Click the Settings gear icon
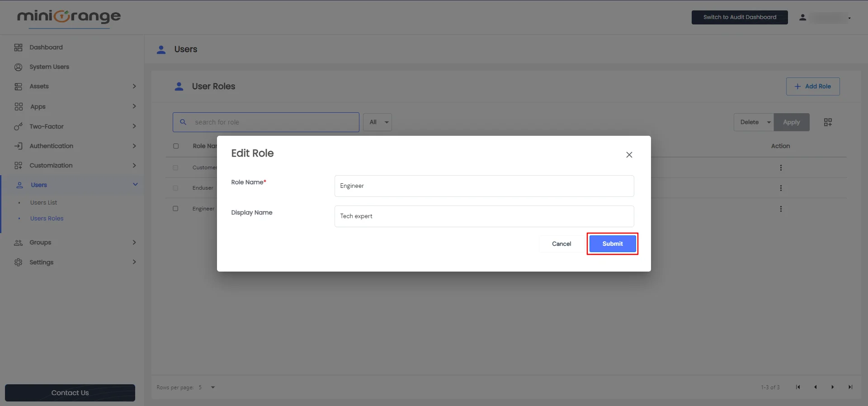The width and height of the screenshot is (868, 406). point(18,263)
